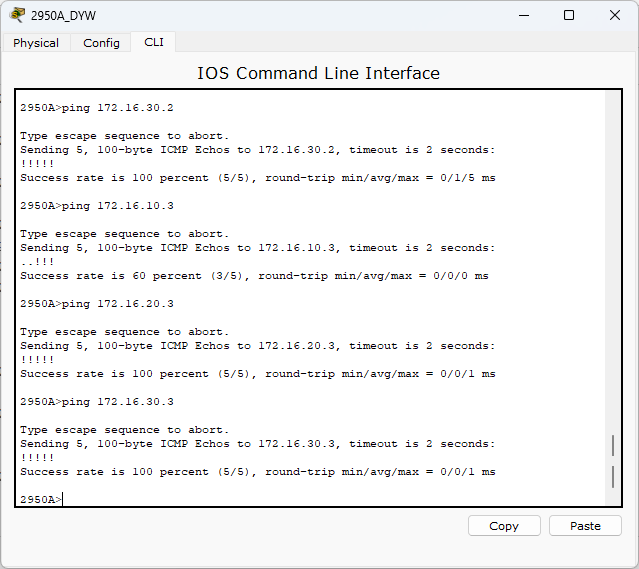Click the 'IOS Command Line Interface' heading

318,73
